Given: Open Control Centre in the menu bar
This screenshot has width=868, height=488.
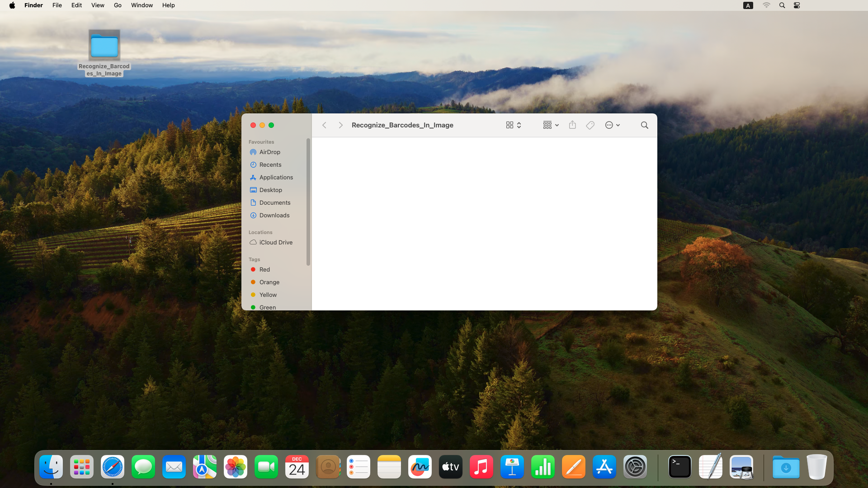Looking at the screenshot, I should (x=797, y=5).
